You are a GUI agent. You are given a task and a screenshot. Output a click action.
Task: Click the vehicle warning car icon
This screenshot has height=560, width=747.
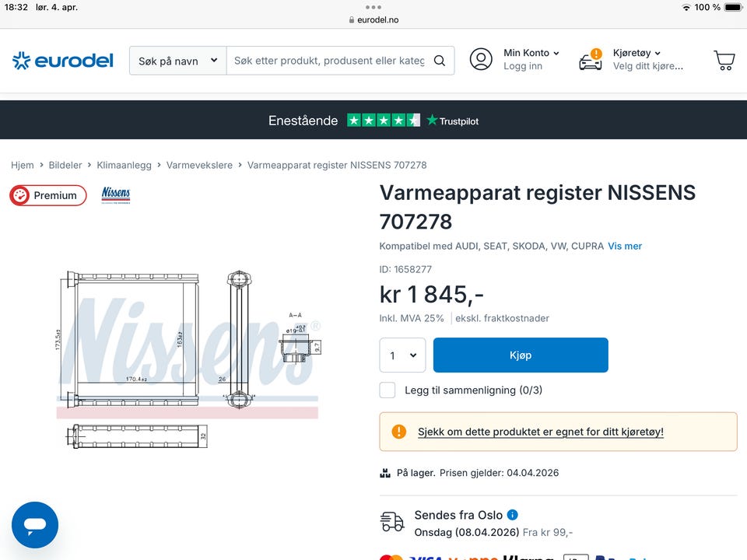click(591, 60)
